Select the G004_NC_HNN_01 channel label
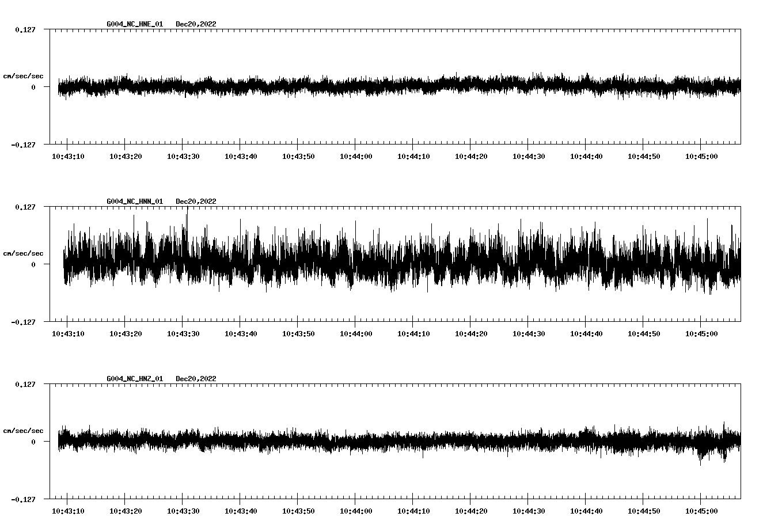The image size is (782, 532). click(x=134, y=201)
